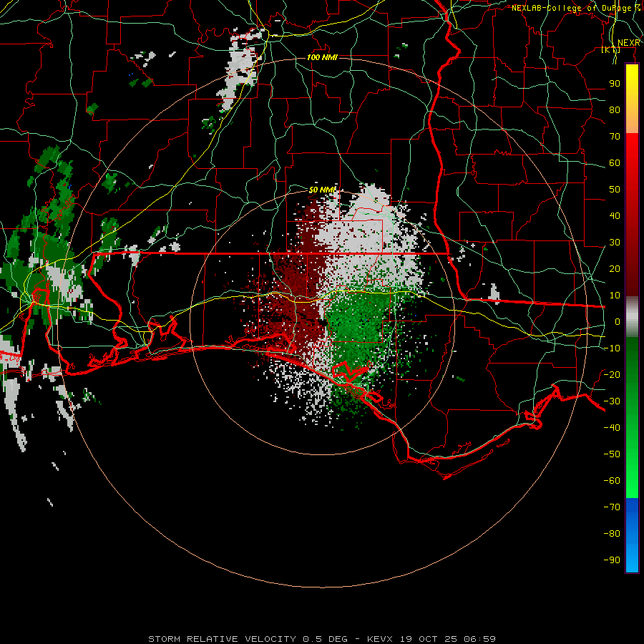Click the "19 OCT 25" date in the footer

coord(429,639)
